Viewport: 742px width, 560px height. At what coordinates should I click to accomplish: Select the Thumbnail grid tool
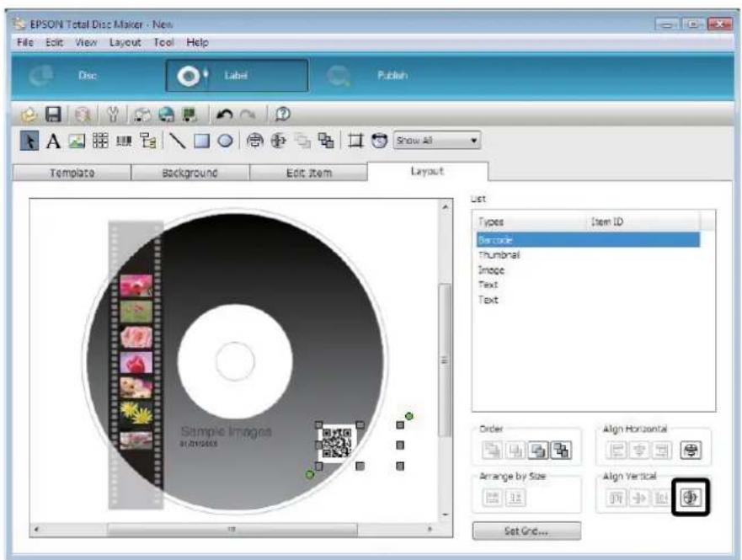(100, 141)
